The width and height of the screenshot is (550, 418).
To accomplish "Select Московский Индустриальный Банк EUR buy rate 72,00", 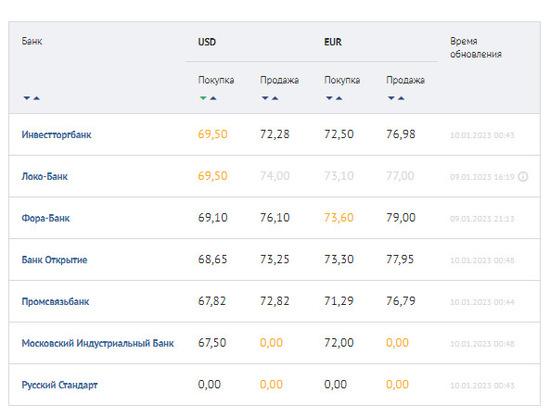I will pos(339,343).
